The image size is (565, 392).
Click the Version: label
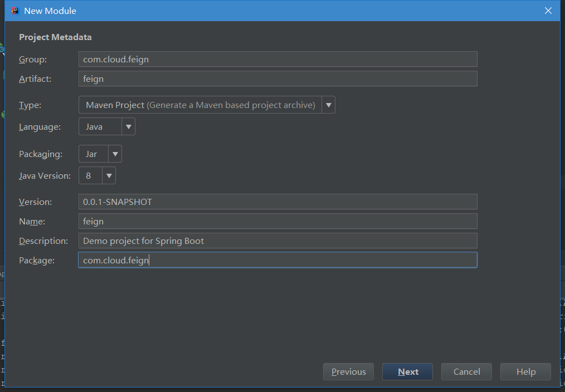coord(35,202)
